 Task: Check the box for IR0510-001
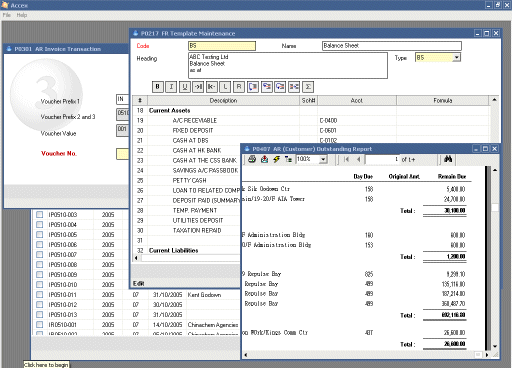point(39,325)
